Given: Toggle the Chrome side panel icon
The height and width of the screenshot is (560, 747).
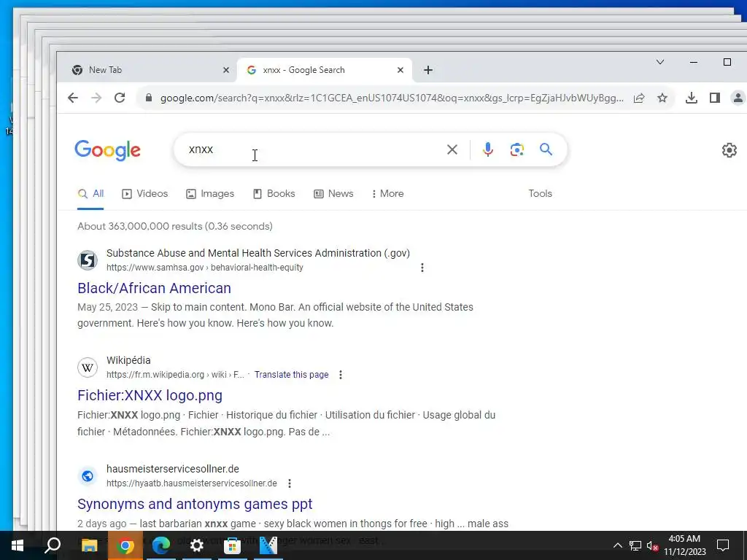Looking at the screenshot, I should [x=715, y=98].
